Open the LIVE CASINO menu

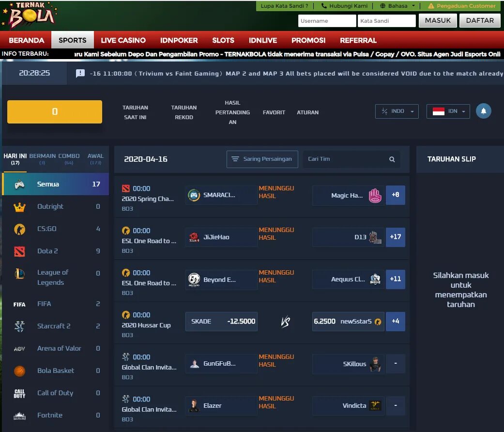tap(123, 40)
